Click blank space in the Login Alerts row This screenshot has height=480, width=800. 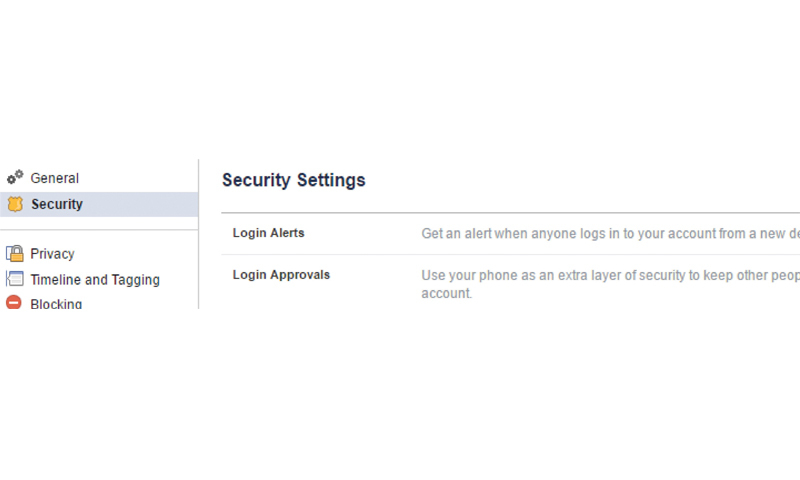click(362, 234)
